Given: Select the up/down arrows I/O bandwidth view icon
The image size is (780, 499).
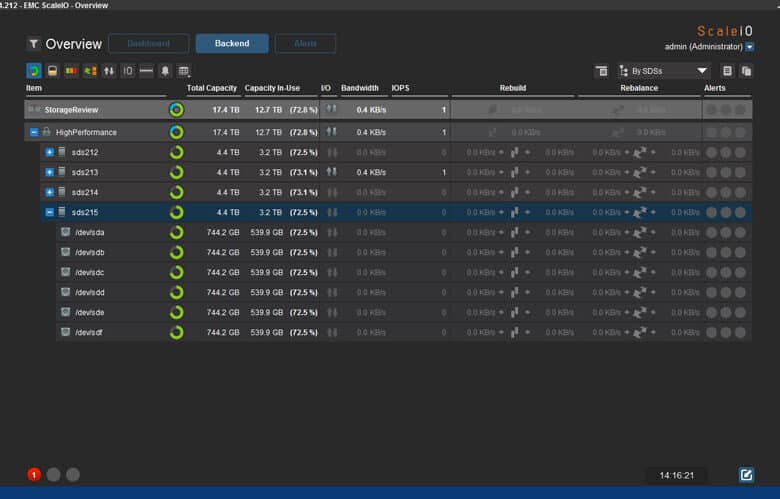Looking at the screenshot, I should pyautogui.click(x=109, y=71).
